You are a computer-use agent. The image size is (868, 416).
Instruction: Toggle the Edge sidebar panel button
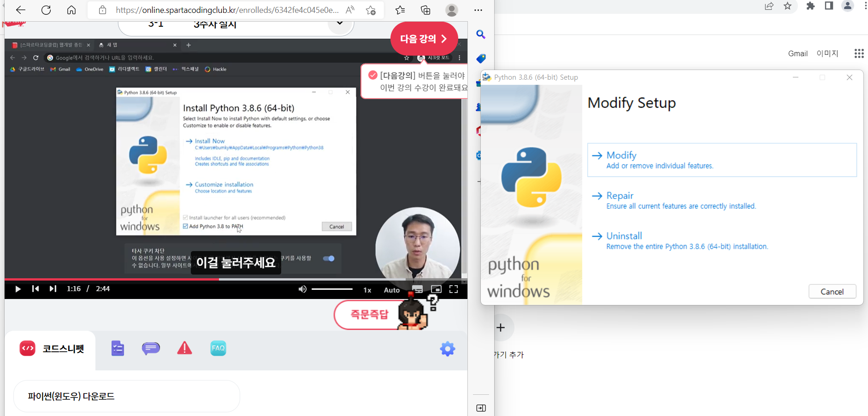point(481,408)
